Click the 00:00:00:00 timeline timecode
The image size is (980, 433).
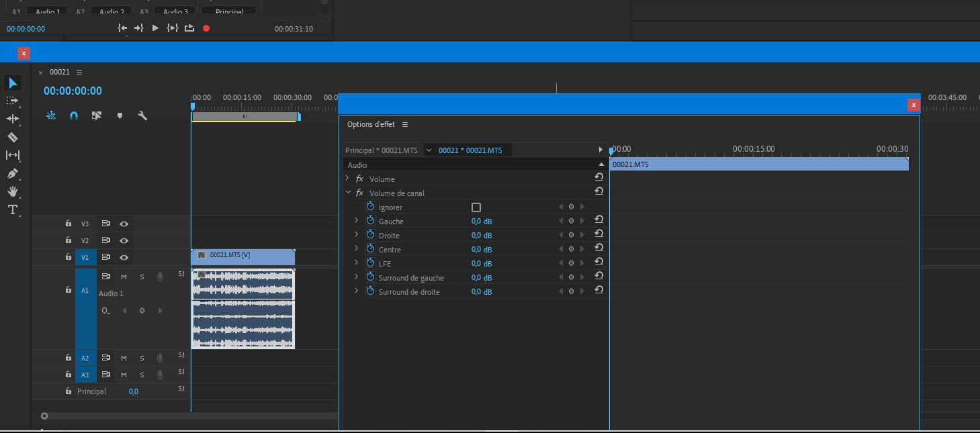(x=73, y=91)
